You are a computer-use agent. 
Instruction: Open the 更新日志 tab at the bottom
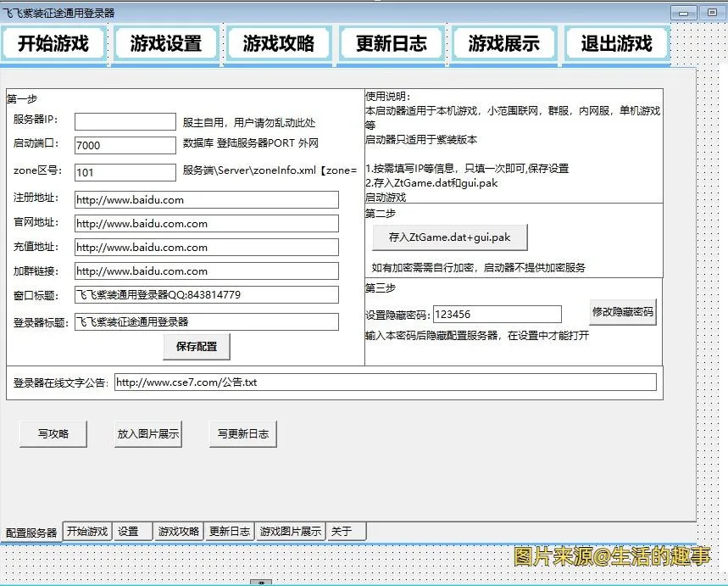point(229,532)
